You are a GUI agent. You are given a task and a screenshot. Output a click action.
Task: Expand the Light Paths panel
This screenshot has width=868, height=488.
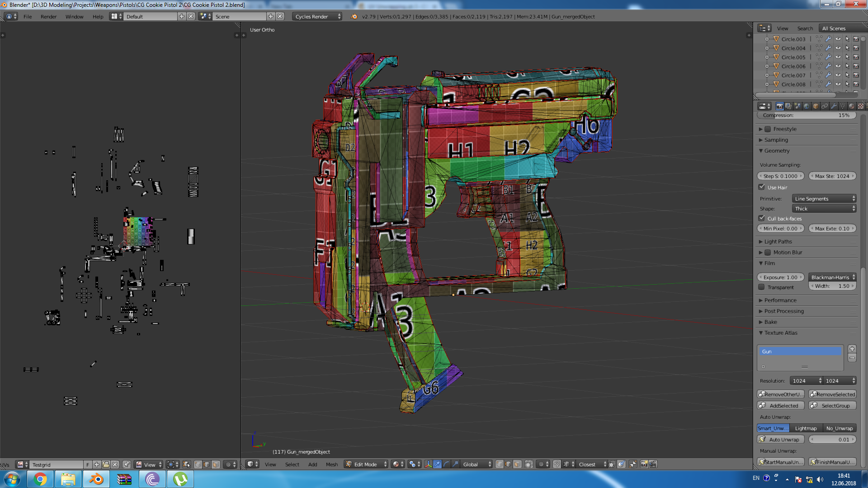pyautogui.click(x=778, y=242)
